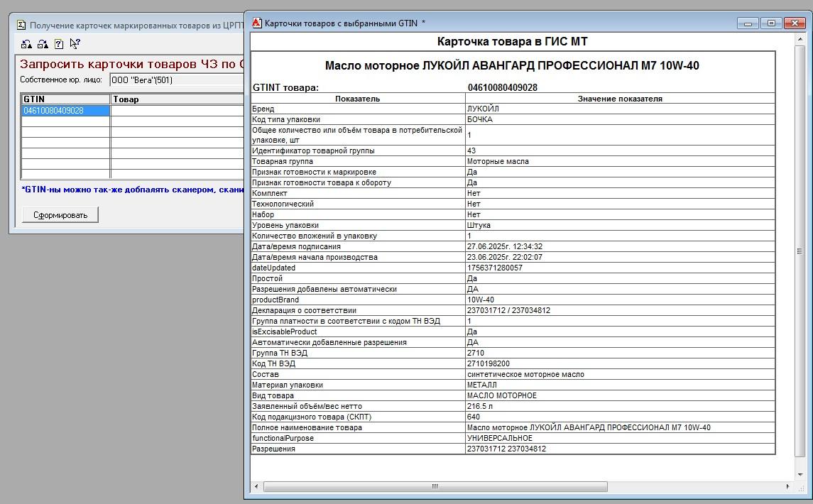Click left arrow of horizontal scrollbar
The width and height of the screenshot is (813, 504).
tap(256, 487)
